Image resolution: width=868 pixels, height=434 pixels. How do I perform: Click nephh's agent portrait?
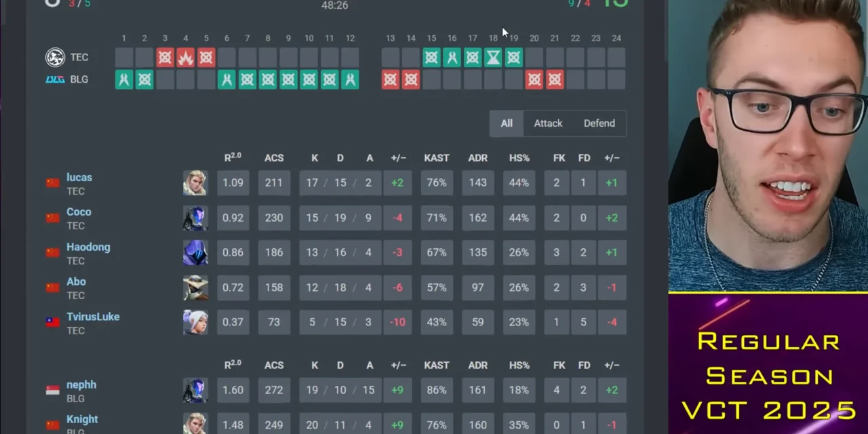pos(195,390)
